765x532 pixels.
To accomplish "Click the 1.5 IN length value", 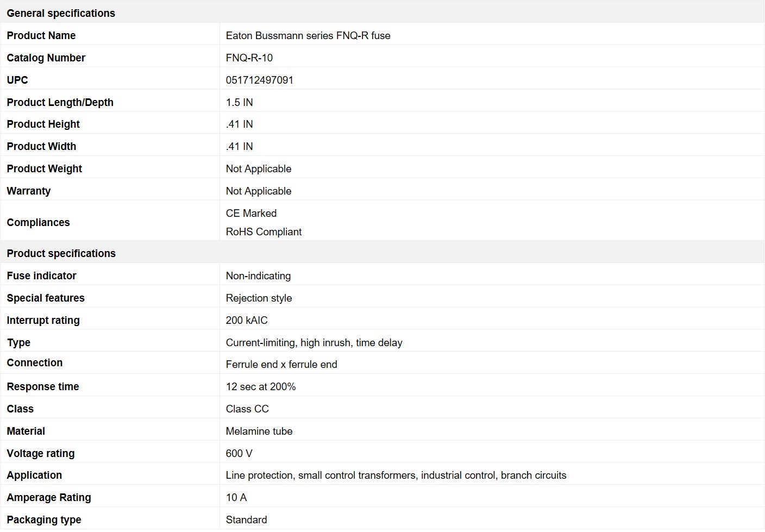I will point(239,102).
